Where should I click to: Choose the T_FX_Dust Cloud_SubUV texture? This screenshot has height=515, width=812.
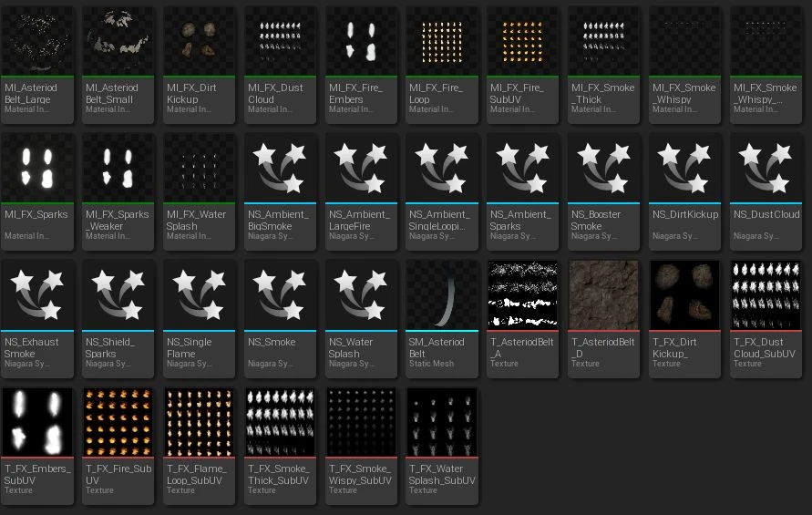pyautogui.click(x=766, y=319)
